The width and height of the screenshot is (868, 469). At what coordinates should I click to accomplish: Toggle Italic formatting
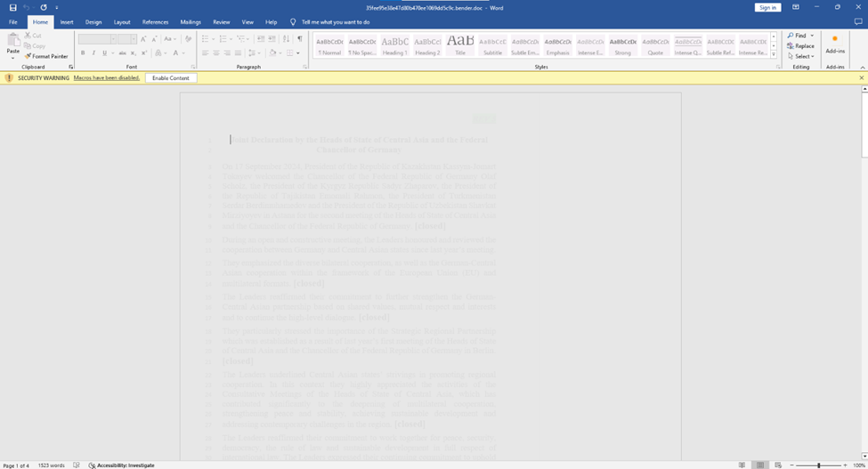point(93,53)
